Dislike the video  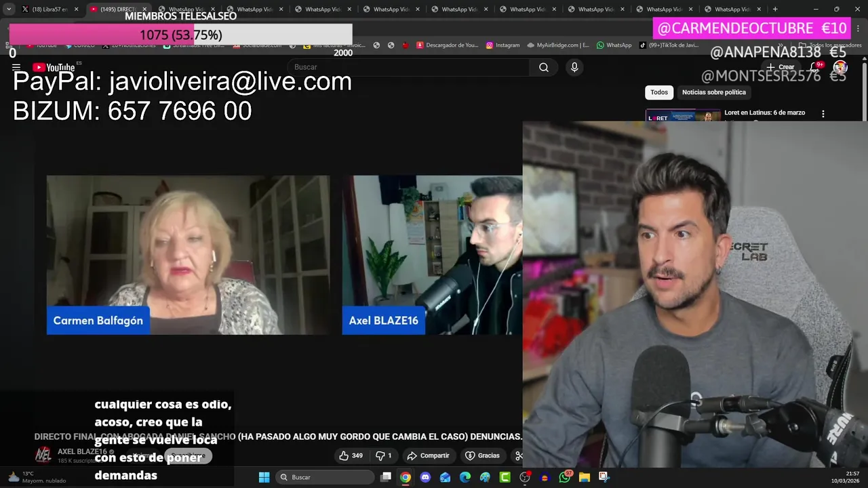pos(384,455)
